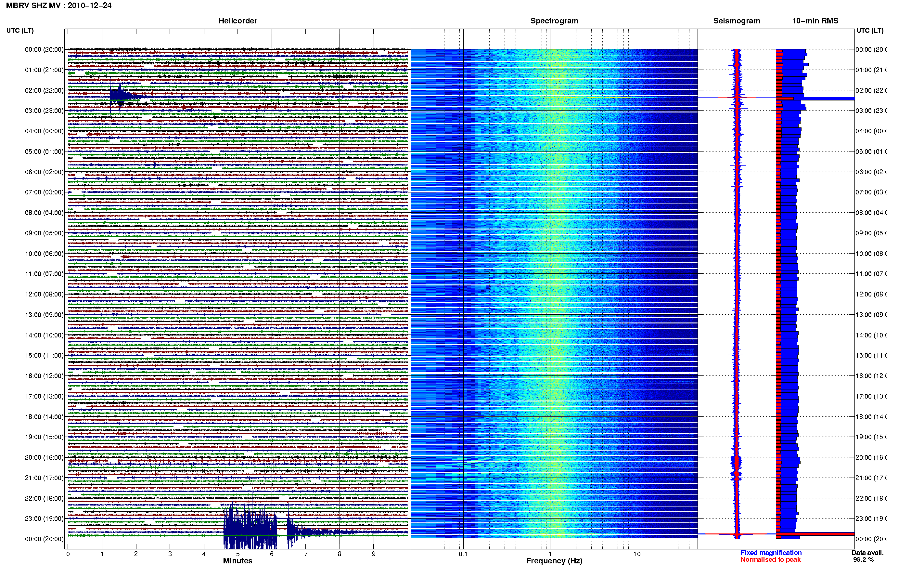Click the left 10:00 (06:00) time label
Image resolution: width=924 pixels, height=578 pixels.
pyautogui.click(x=44, y=254)
